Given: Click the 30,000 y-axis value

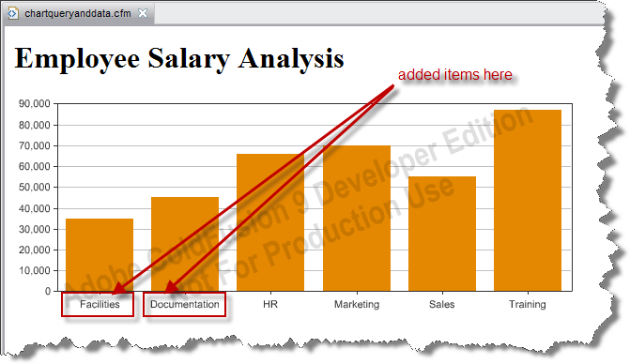Looking at the screenshot, I should click(x=35, y=229).
